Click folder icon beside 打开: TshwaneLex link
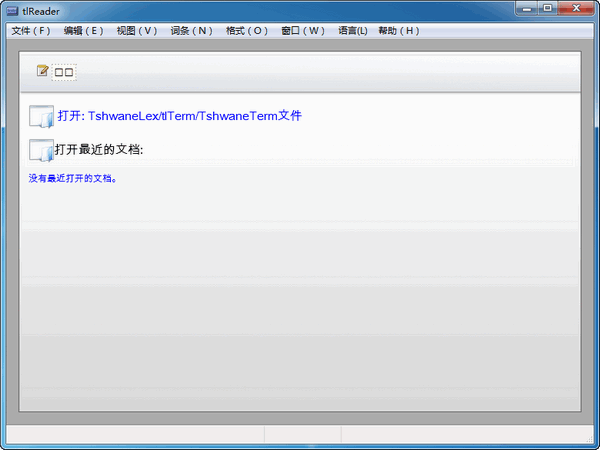Screen dimensions: 600x450 click(41, 116)
